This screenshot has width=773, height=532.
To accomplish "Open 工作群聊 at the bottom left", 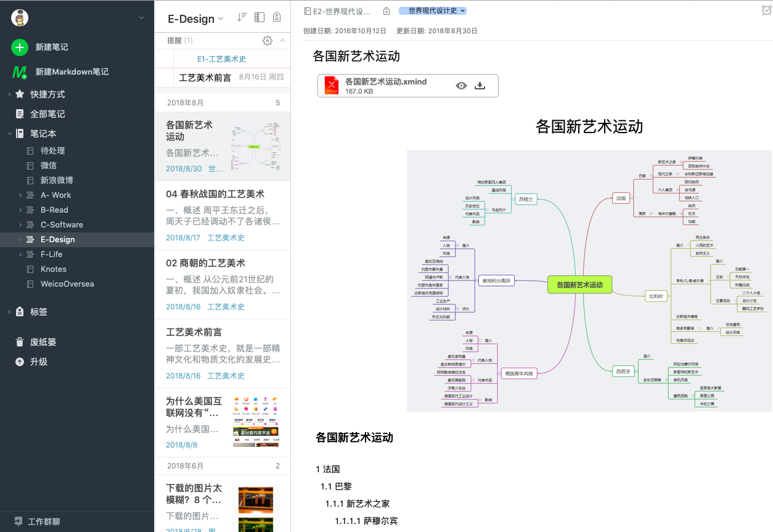I will pyautogui.click(x=37, y=521).
